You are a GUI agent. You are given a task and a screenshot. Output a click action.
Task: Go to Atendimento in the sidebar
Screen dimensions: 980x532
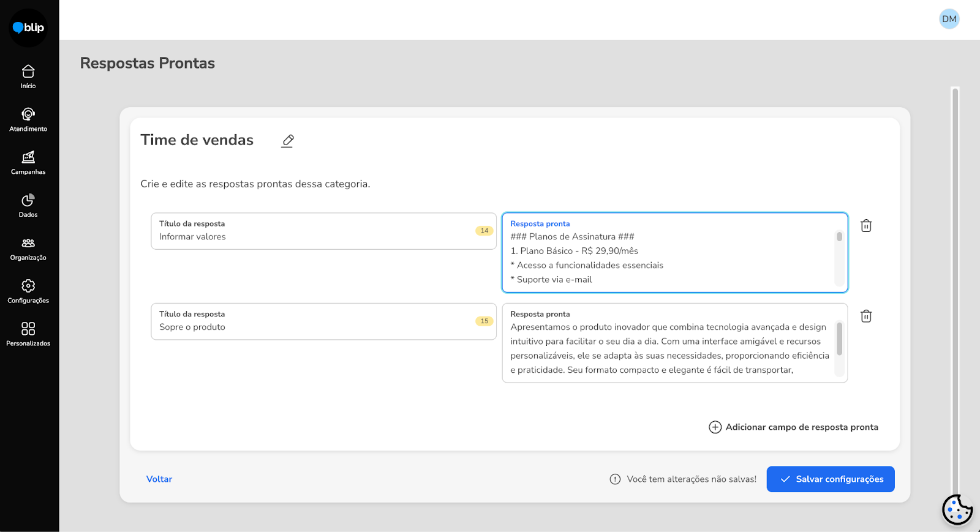pos(28,119)
